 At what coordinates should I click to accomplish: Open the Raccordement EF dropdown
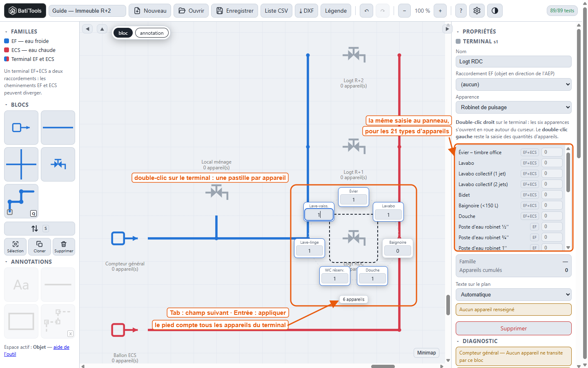tap(513, 85)
